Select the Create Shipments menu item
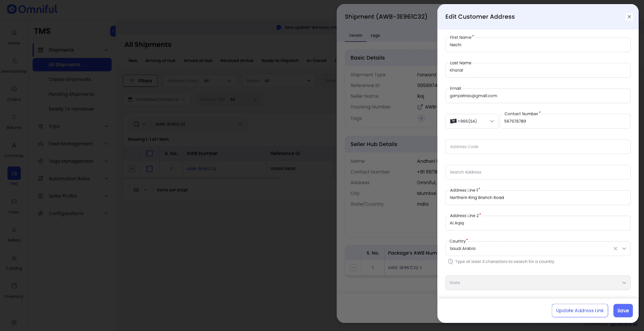 pyautogui.click(x=70, y=80)
